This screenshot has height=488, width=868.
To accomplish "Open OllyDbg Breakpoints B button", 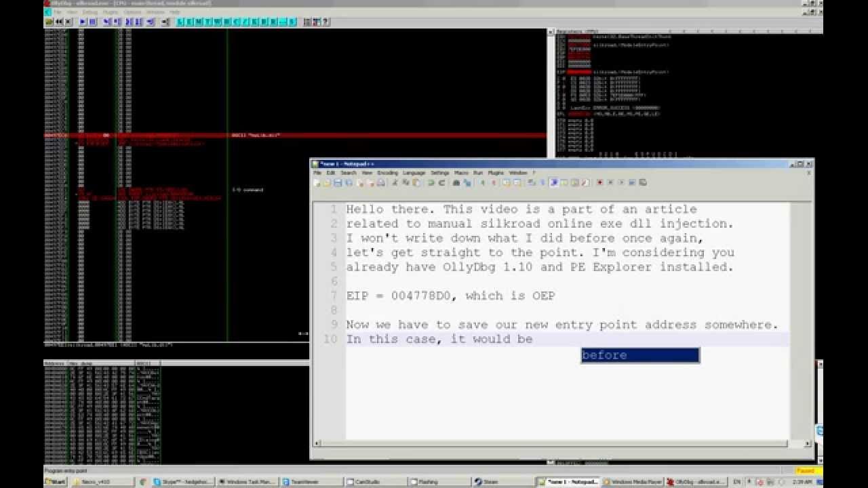I will click(263, 22).
